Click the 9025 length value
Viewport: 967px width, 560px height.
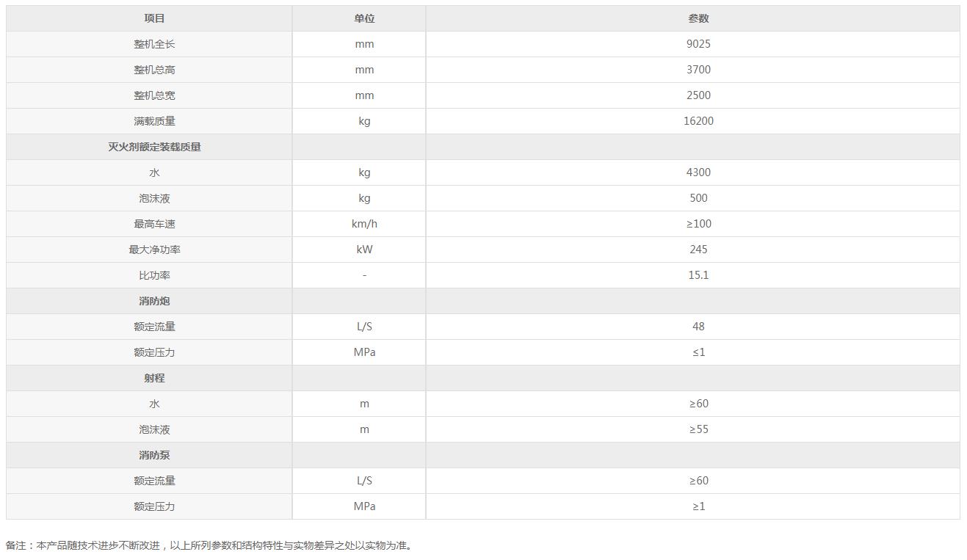coord(698,44)
